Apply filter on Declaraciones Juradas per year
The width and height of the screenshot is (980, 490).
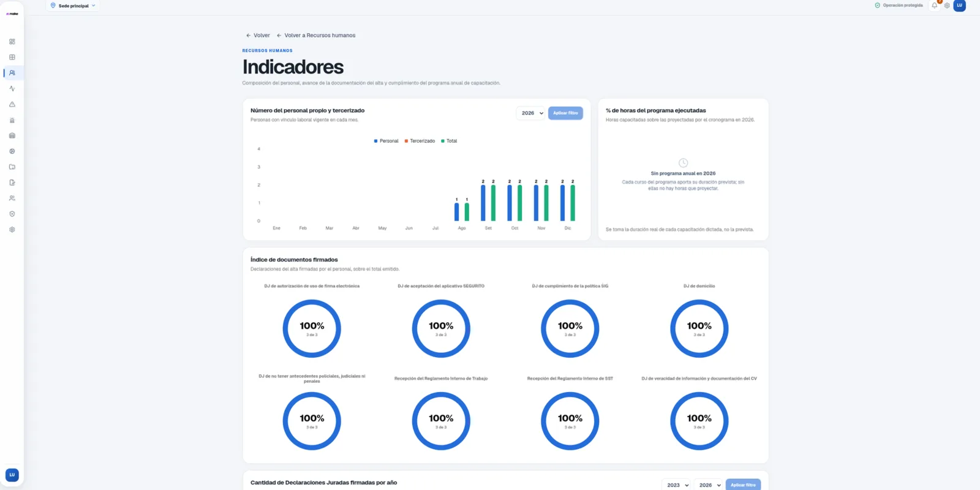[743, 485]
